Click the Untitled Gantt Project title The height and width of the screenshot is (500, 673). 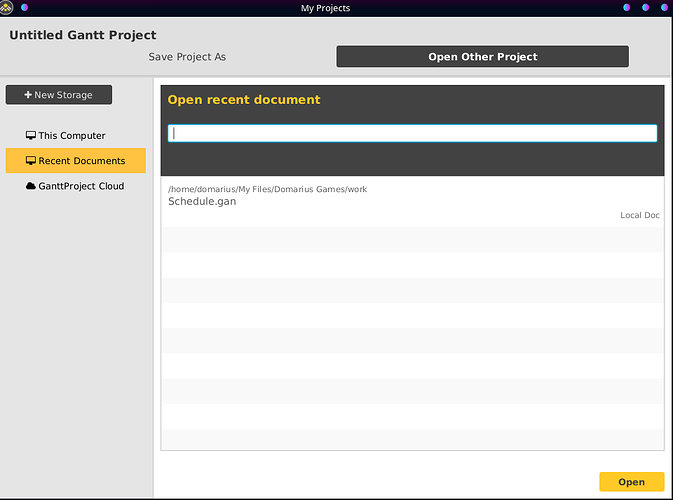coord(83,35)
